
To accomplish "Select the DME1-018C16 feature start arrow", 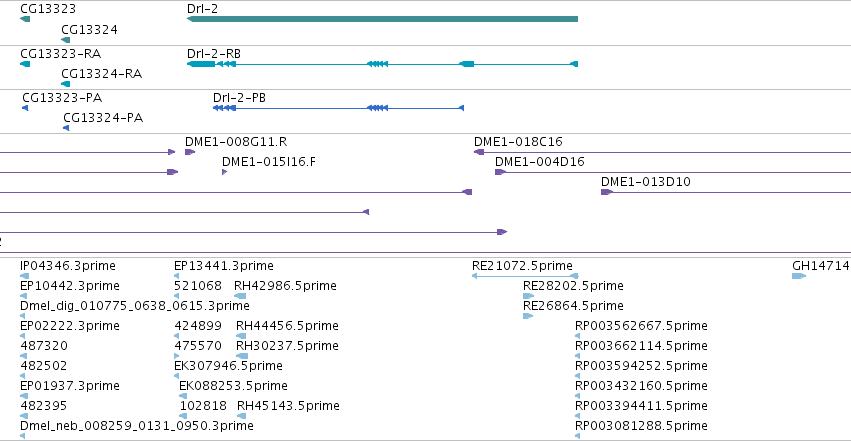I will (x=479, y=152).
